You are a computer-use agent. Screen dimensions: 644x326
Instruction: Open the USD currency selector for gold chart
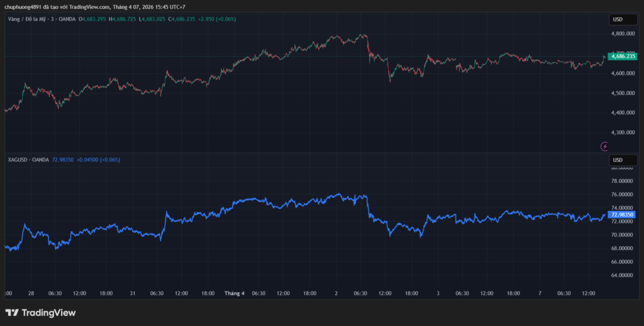coord(618,19)
